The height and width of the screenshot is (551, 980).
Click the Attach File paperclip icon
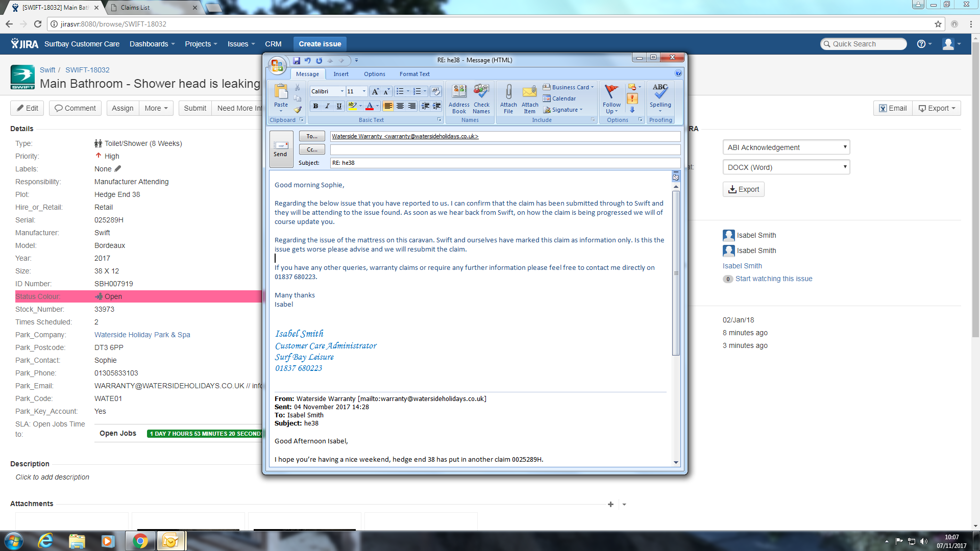508,98
